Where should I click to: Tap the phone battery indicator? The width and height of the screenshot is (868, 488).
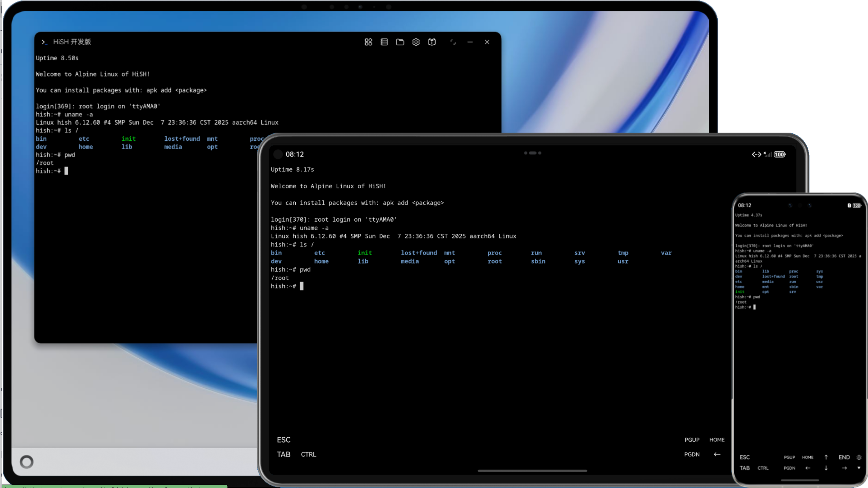click(x=857, y=205)
